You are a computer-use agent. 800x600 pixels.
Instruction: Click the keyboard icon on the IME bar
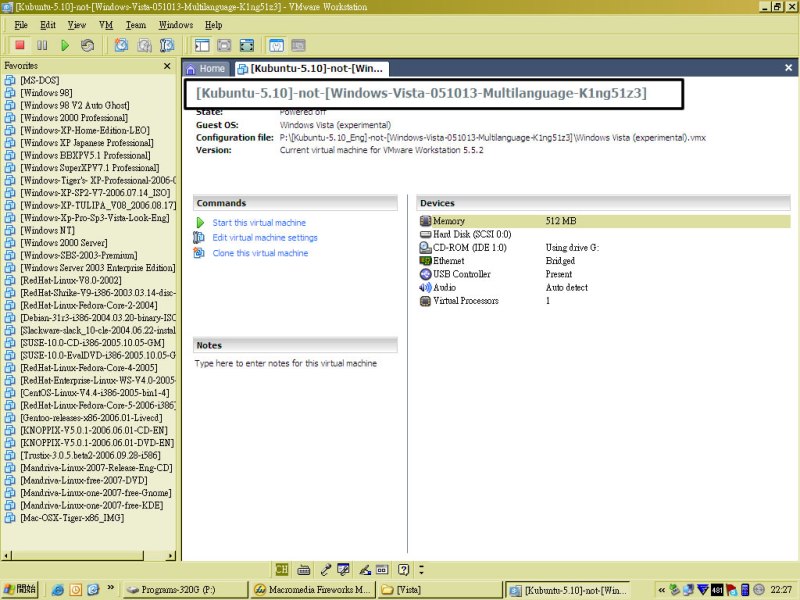point(304,569)
